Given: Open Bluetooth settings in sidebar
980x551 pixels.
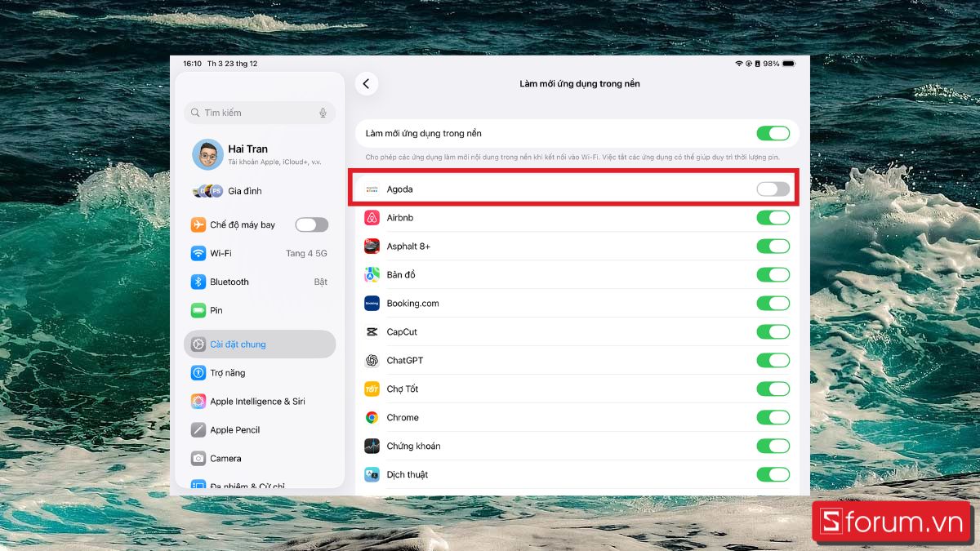Looking at the screenshot, I should [260, 282].
